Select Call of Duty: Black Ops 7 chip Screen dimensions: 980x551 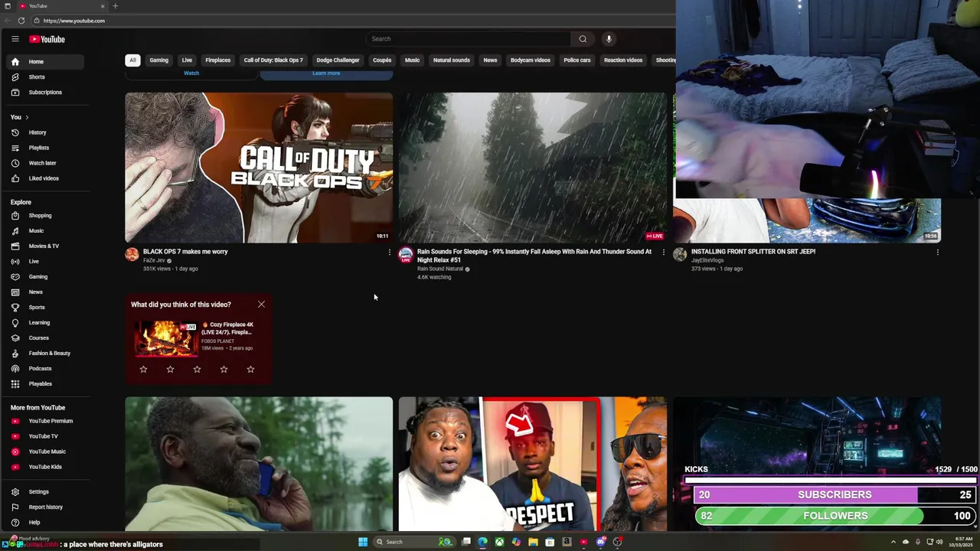pos(273,60)
